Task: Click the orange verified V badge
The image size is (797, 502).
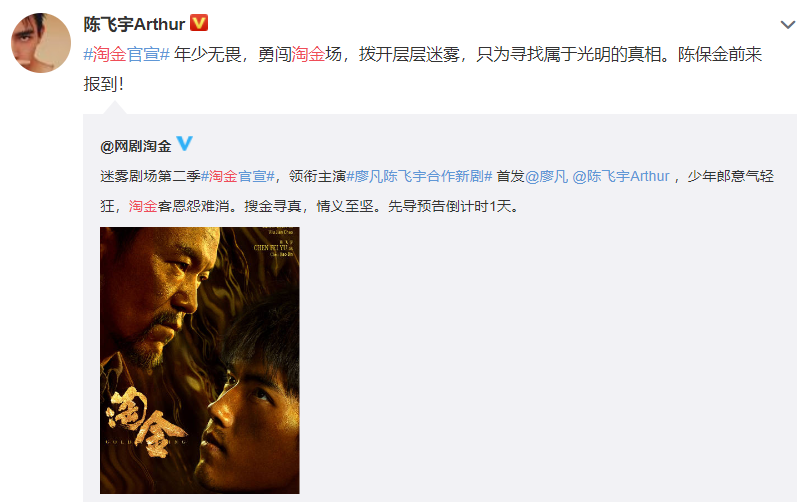Action: click(199, 23)
